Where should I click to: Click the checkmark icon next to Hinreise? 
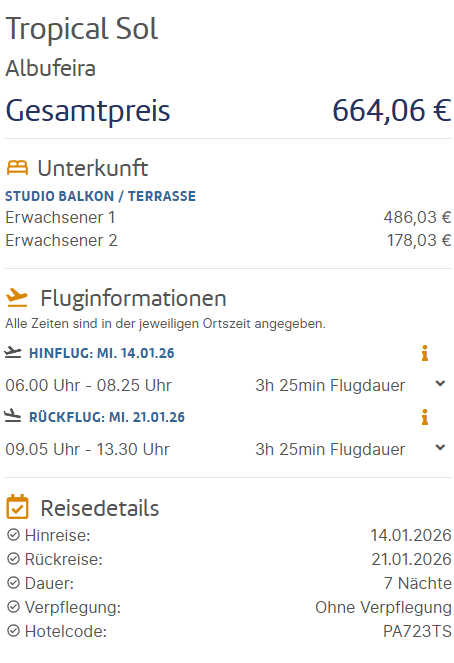click(x=14, y=535)
